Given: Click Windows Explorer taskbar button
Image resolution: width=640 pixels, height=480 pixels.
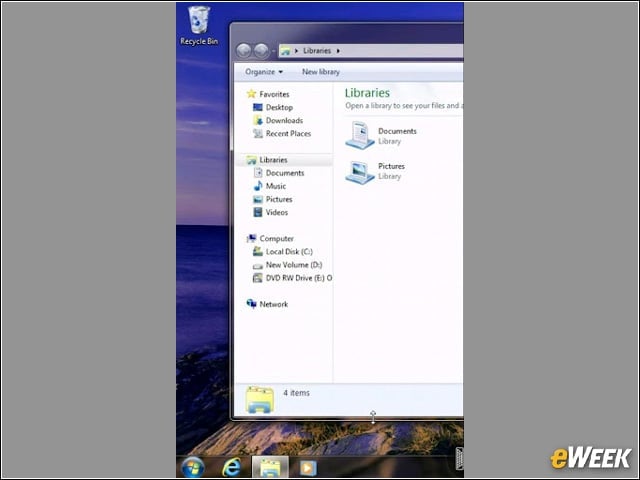Looking at the screenshot, I should (x=270, y=467).
